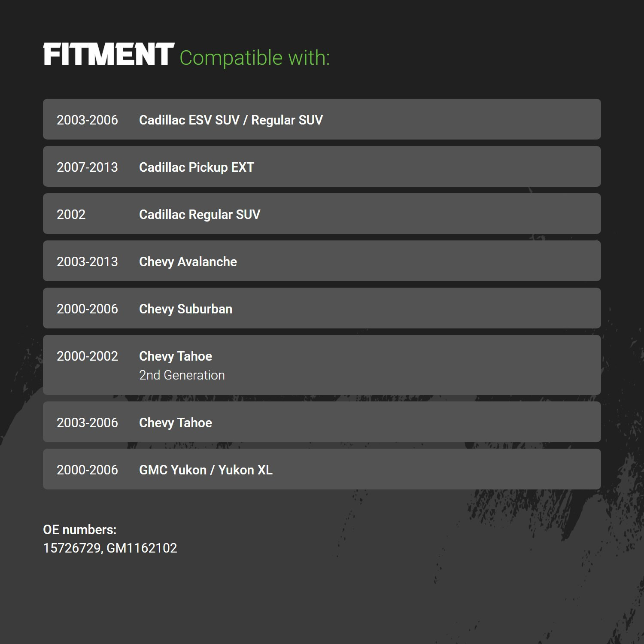Select the 2003-2006 Chevy Tahoe row
The image size is (644, 644).
pos(322,422)
